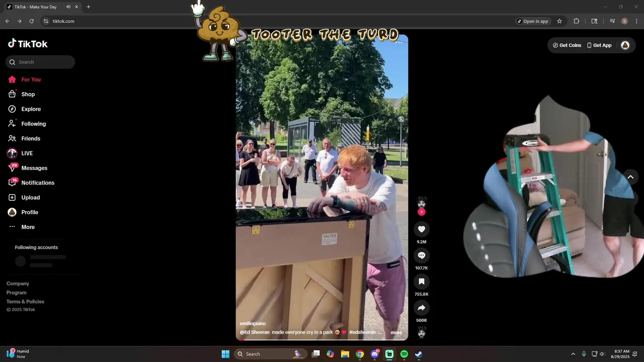The height and width of the screenshot is (362, 644).
Task: Go to previous video with up chevron
Action: pyautogui.click(x=630, y=177)
